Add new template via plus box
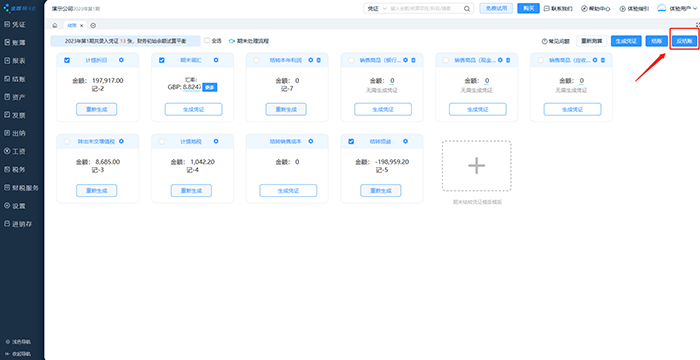This screenshot has height=360, width=700. pyautogui.click(x=477, y=166)
